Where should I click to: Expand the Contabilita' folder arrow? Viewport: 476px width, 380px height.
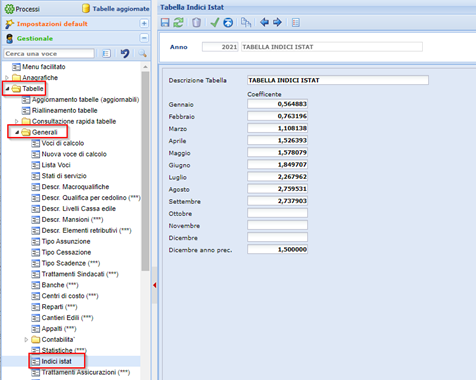point(26,340)
